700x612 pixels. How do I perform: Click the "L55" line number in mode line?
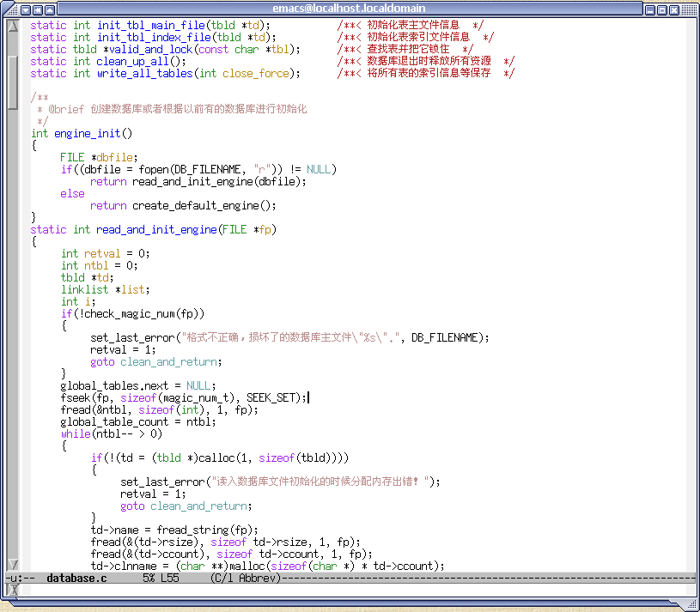point(170,579)
